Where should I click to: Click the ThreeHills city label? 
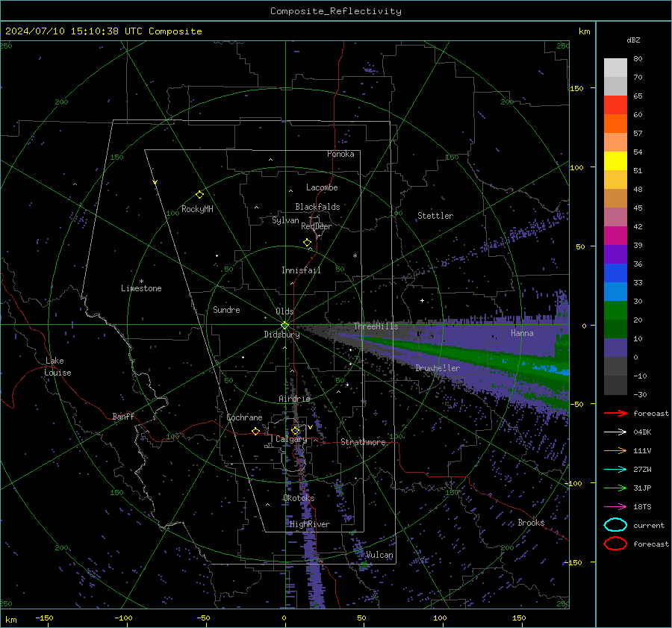(x=376, y=326)
